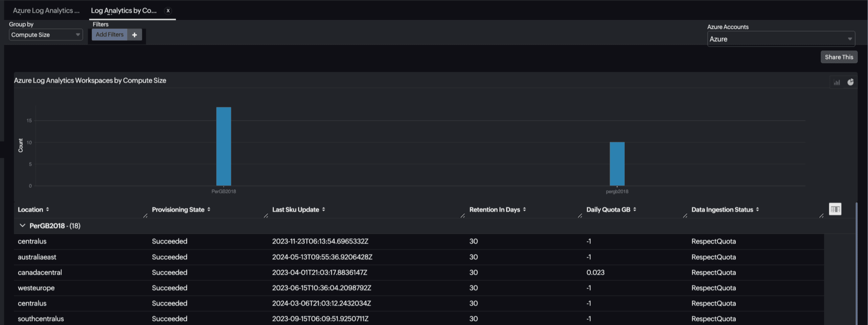Screen dimensions: 868x325
Task: Switch to the Azure Log Analytics tab
Action: click(x=46, y=11)
